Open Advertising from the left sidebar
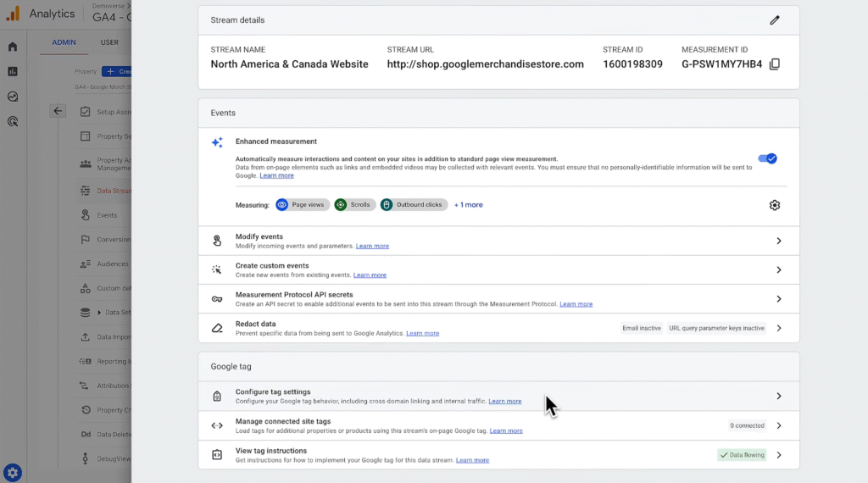The height and width of the screenshot is (483, 868). (13, 121)
